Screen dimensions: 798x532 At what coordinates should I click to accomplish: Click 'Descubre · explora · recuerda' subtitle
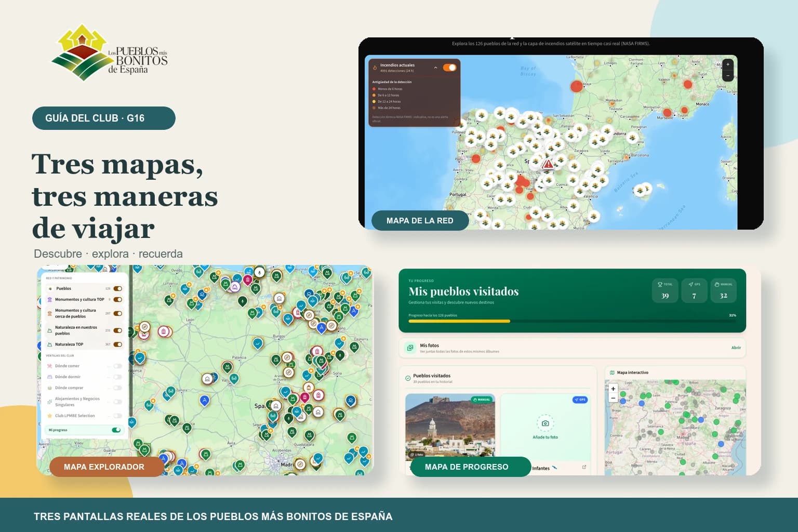click(108, 254)
